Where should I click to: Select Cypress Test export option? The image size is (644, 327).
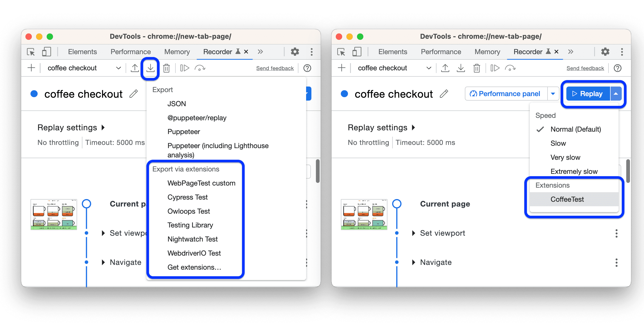(188, 197)
